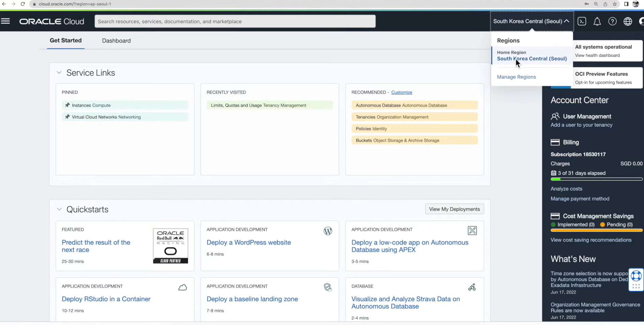Open the help question mark icon
This screenshot has height=325, width=644.
[x=612, y=21]
